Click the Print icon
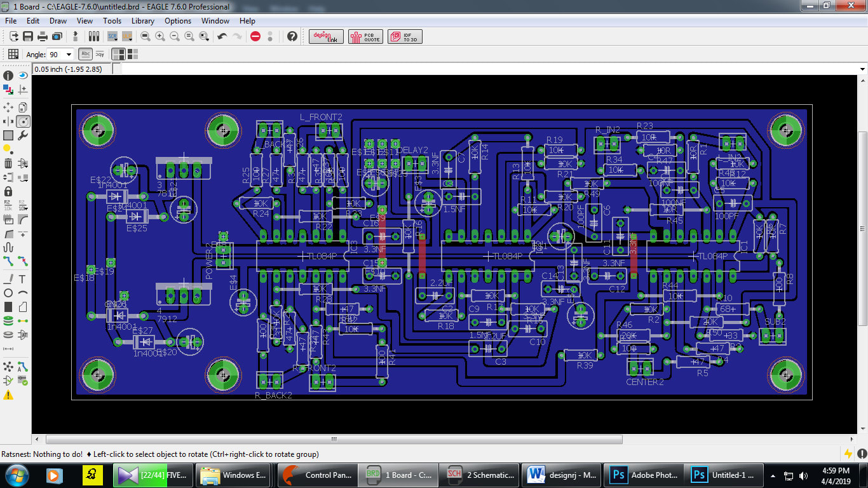Image resolution: width=868 pixels, height=488 pixels. coord(42,36)
